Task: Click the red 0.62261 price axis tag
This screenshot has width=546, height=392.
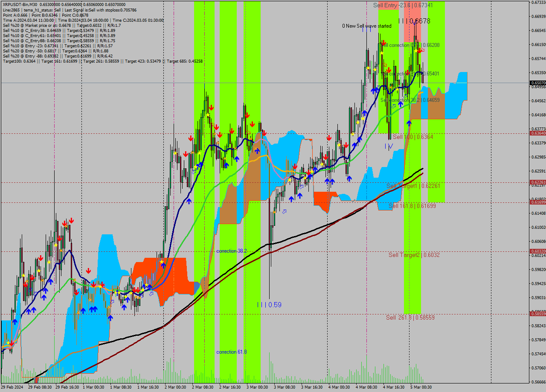Action: pyautogui.click(x=538, y=182)
